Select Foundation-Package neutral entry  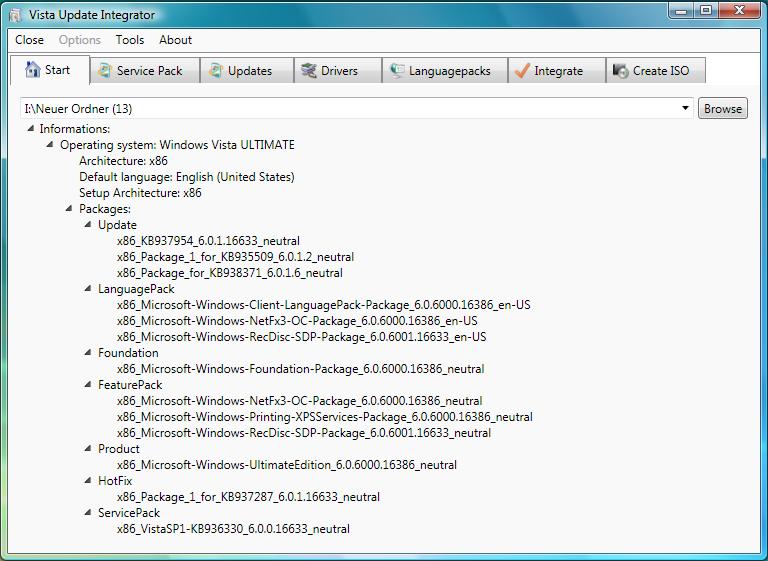pyautogui.click(x=300, y=369)
